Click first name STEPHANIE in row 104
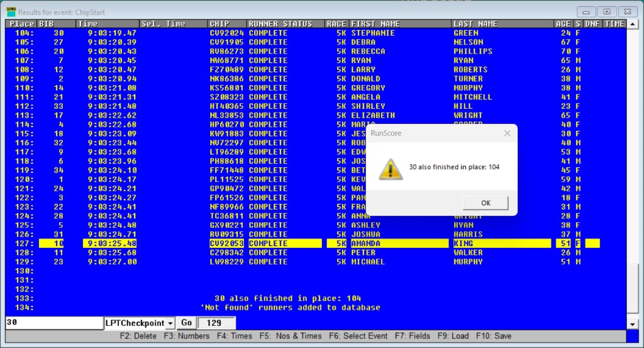The width and height of the screenshot is (644, 348). pyautogui.click(x=372, y=33)
